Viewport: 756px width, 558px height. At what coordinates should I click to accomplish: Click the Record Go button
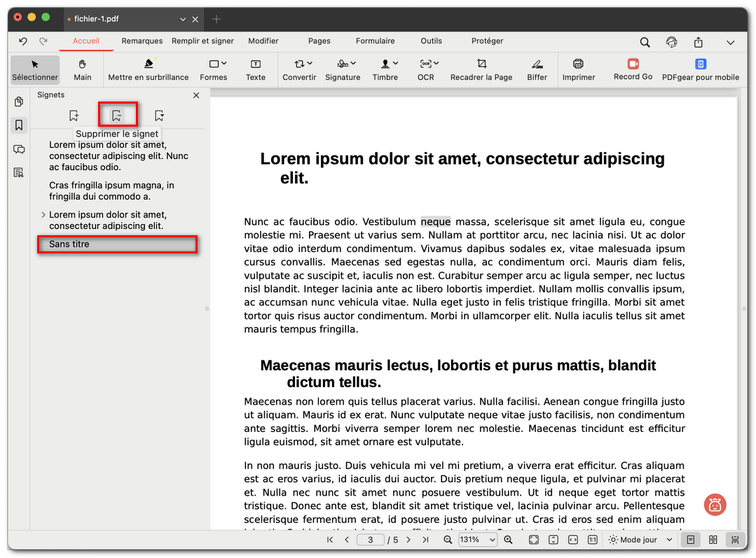tap(632, 69)
